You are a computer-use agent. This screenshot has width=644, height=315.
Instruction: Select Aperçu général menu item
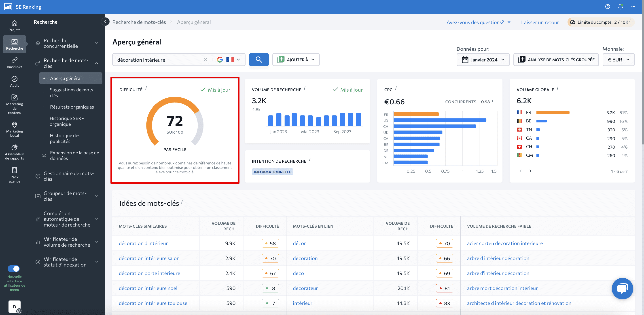coord(71,78)
